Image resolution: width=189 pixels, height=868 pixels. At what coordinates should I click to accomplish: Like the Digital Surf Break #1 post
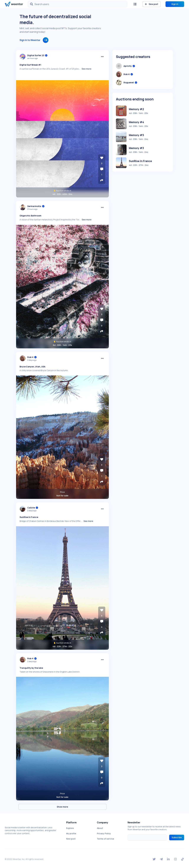[102, 158]
